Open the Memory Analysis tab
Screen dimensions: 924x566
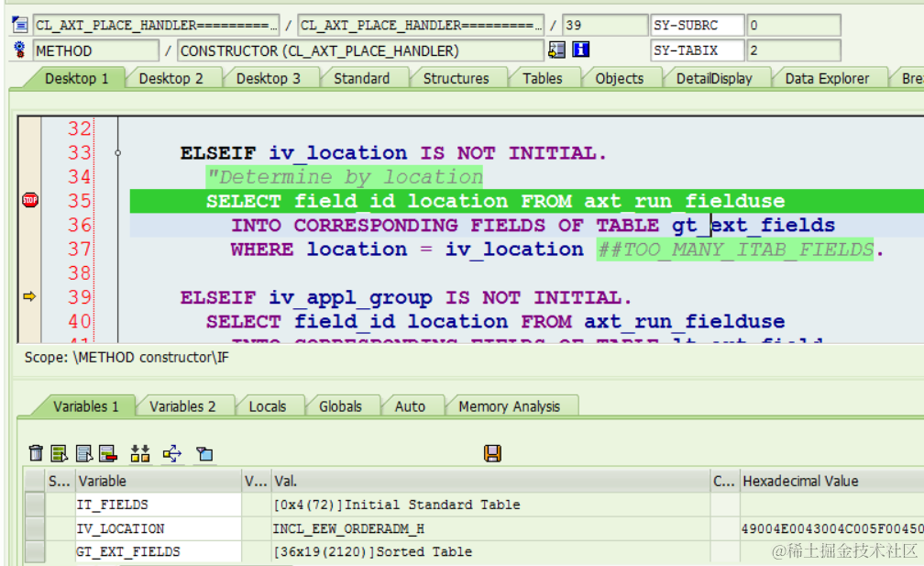pyautogui.click(x=509, y=406)
